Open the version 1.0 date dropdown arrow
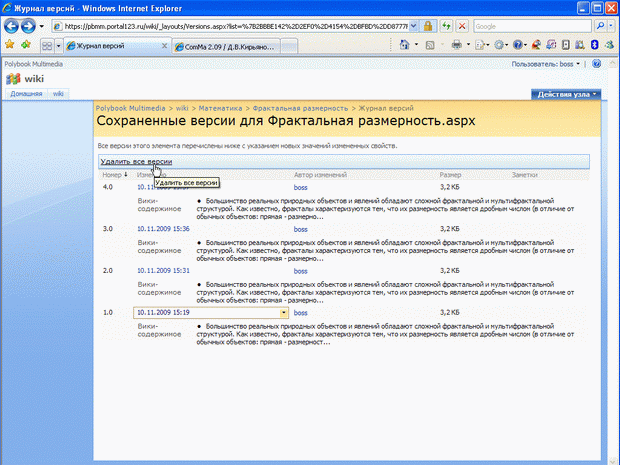Screen dimensions: 620x465 pos(284,313)
